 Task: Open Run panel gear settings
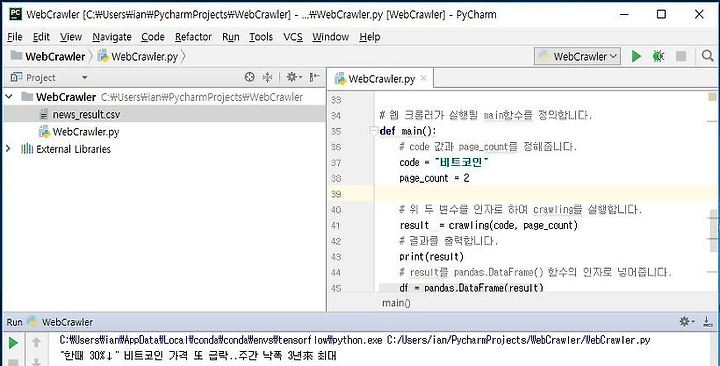686,321
